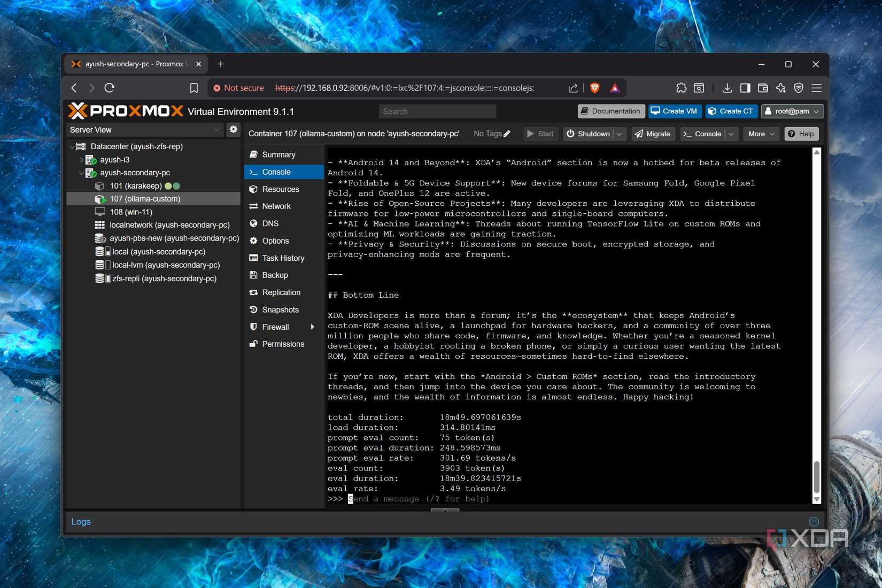
Task: Bookmark this page using the bookmark icon
Action: coord(194,88)
